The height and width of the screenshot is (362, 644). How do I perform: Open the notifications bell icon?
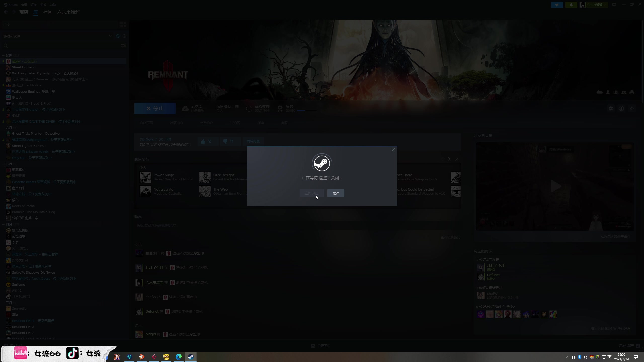(x=571, y=5)
